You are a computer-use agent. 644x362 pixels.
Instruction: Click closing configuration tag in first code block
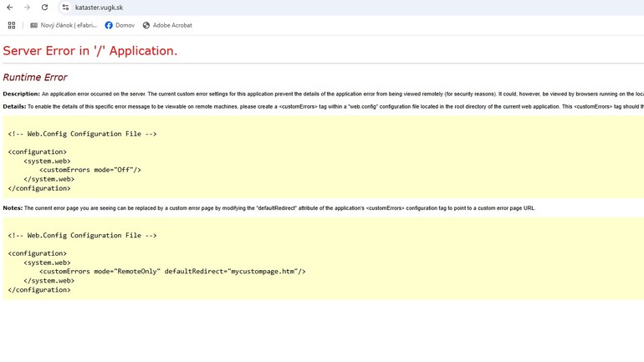39,188
